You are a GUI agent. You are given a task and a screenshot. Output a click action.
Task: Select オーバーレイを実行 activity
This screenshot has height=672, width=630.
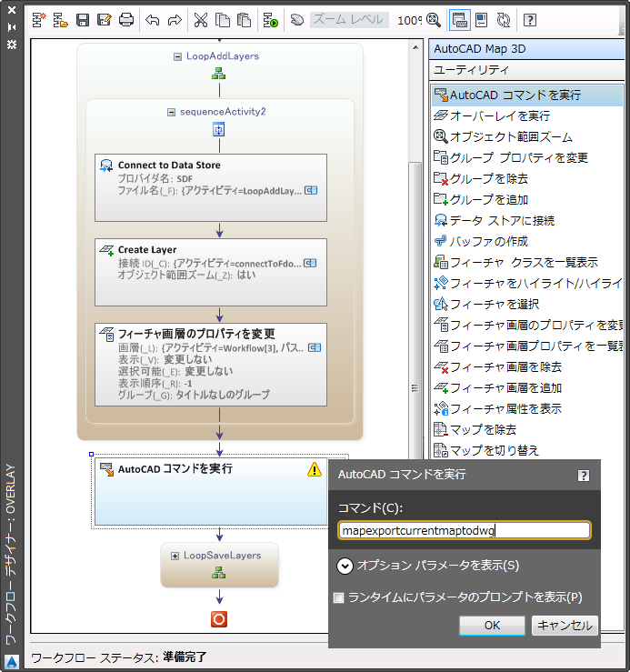tap(527, 115)
